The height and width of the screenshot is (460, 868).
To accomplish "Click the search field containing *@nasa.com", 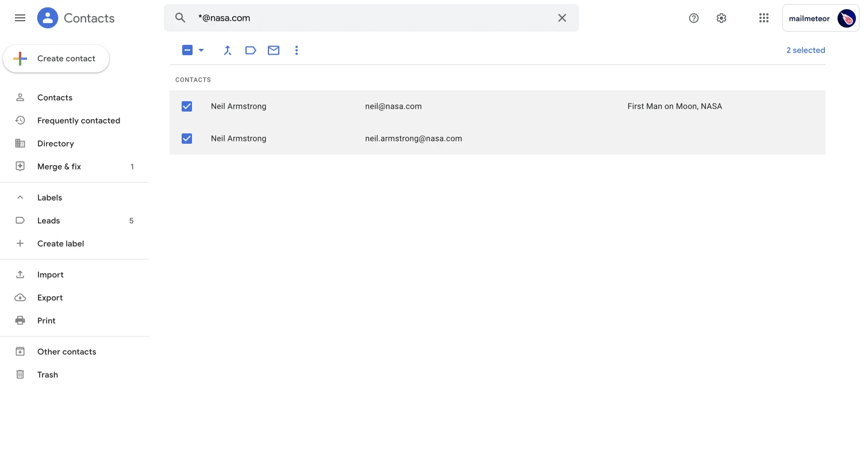I will [x=371, y=18].
